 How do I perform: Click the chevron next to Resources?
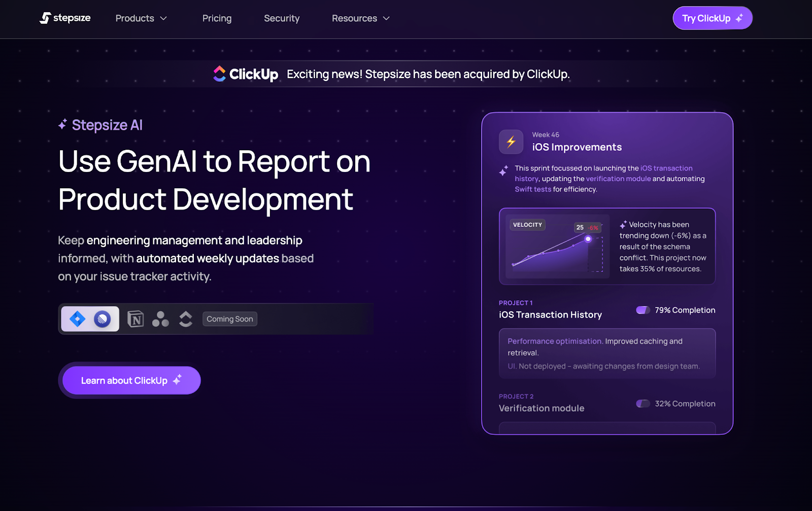pos(386,18)
